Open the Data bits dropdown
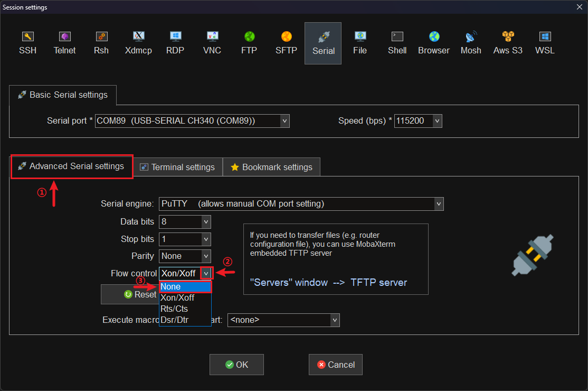The height and width of the screenshot is (391, 588). coord(206,222)
